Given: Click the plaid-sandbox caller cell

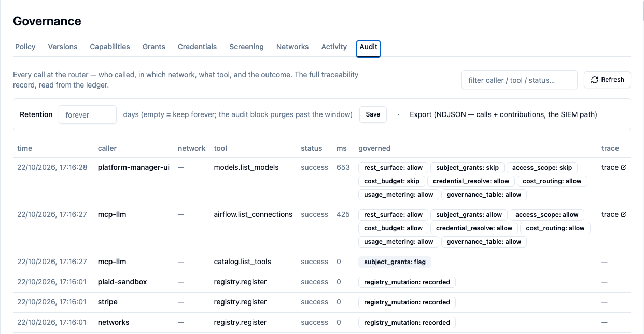Looking at the screenshot, I should 122,282.
